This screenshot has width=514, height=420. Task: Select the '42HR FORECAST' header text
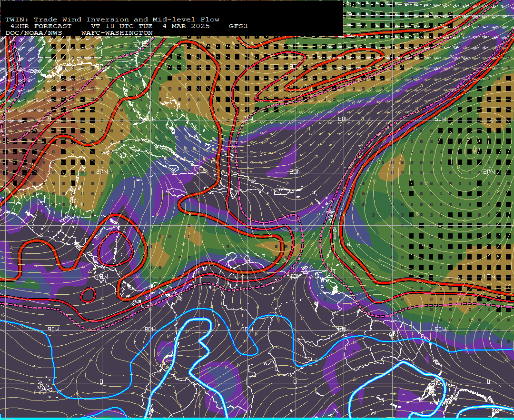coord(41,26)
